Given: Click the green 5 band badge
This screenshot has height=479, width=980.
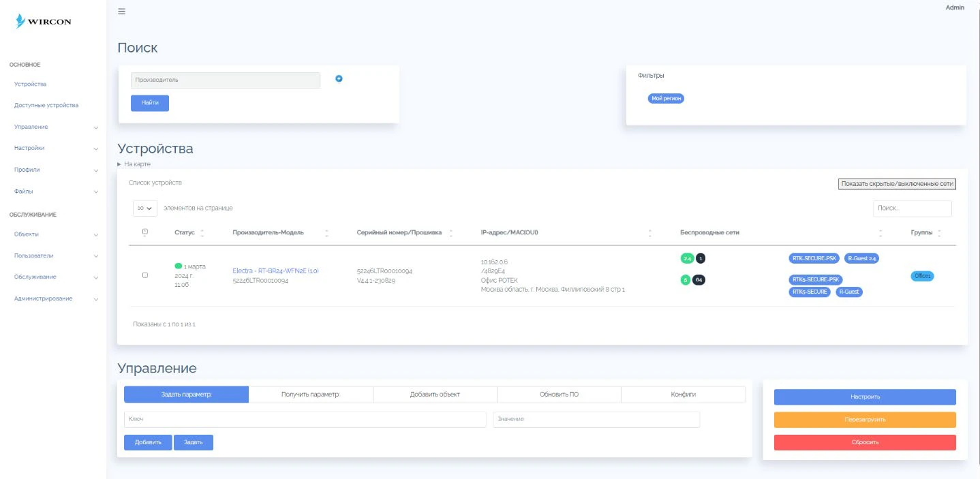Looking at the screenshot, I should coord(686,280).
